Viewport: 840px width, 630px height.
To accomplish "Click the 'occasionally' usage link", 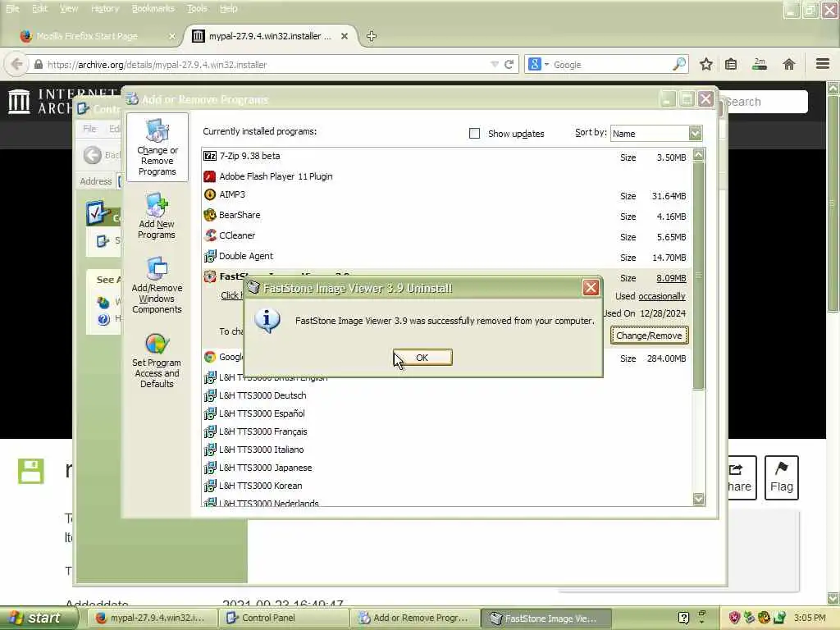I will (662, 296).
